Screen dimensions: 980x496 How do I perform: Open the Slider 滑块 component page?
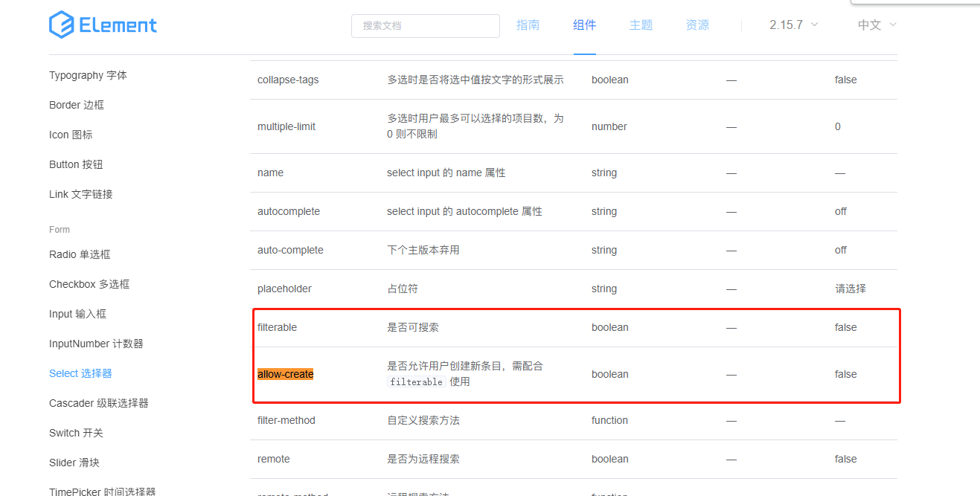tap(74, 462)
